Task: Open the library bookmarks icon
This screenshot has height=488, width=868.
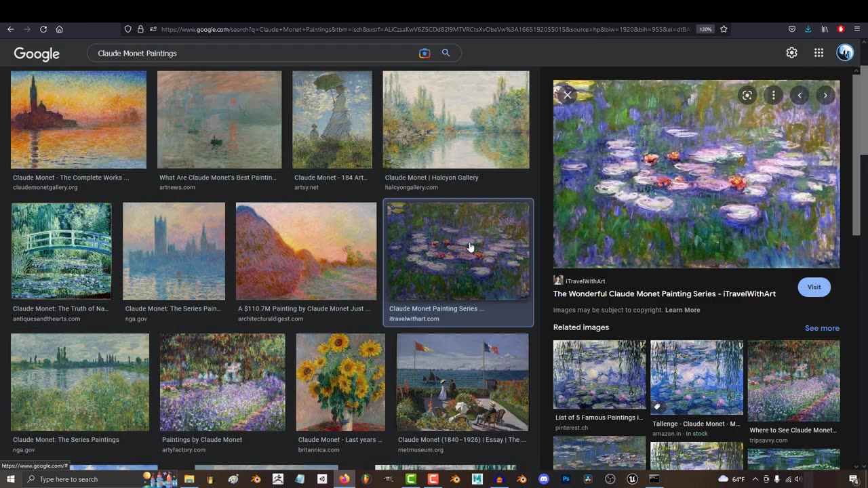Action: pos(825,29)
